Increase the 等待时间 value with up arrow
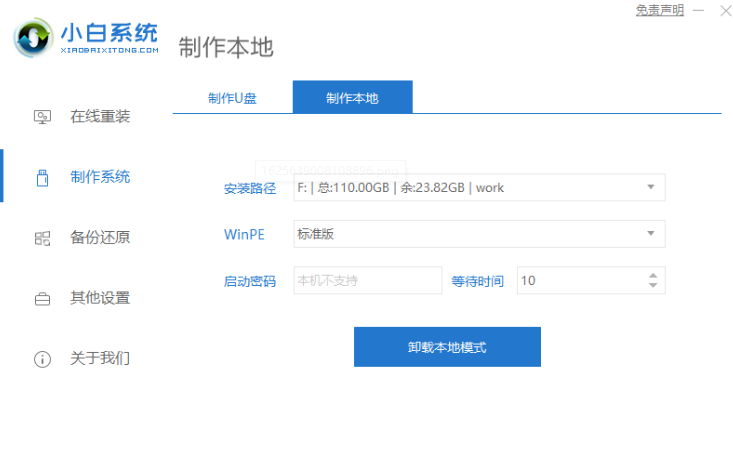The width and height of the screenshot is (733, 457). (x=653, y=276)
